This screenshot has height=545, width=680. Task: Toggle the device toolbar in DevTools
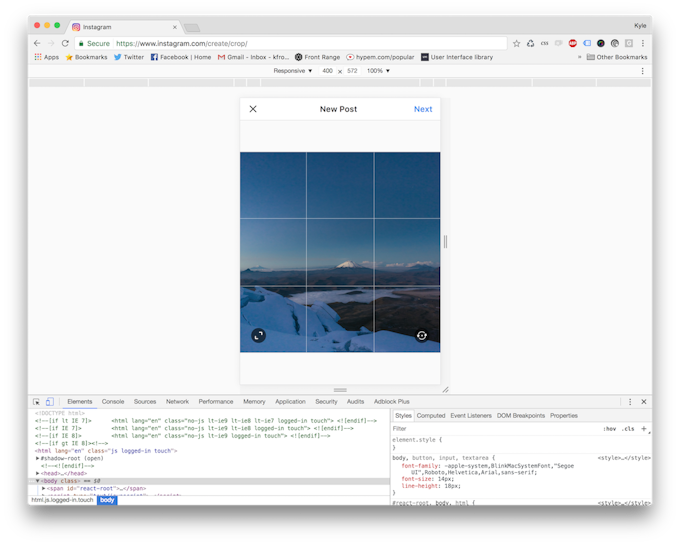(x=49, y=401)
